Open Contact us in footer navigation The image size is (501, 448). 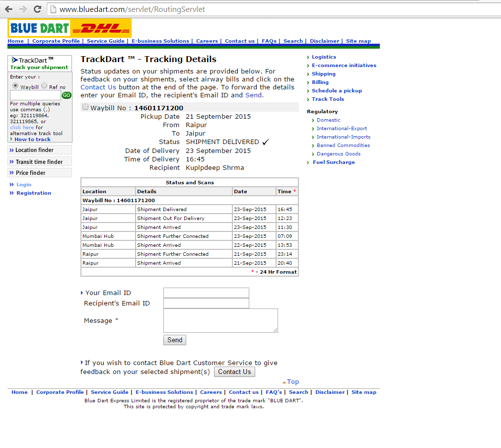(244, 392)
